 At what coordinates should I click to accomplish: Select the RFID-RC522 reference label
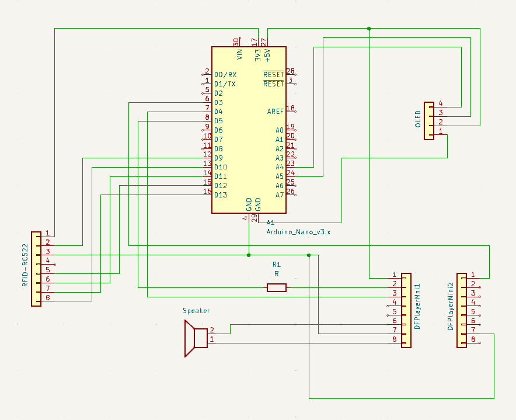point(25,265)
